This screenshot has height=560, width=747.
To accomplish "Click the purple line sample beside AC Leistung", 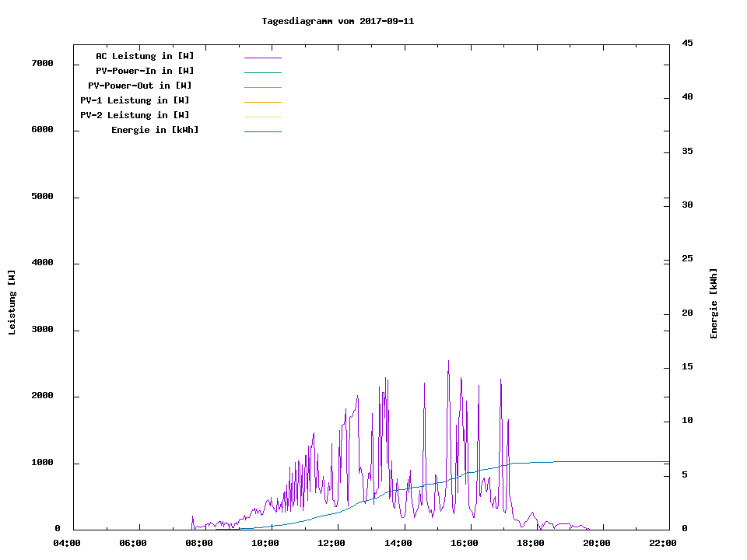I will [x=262, y=58].
